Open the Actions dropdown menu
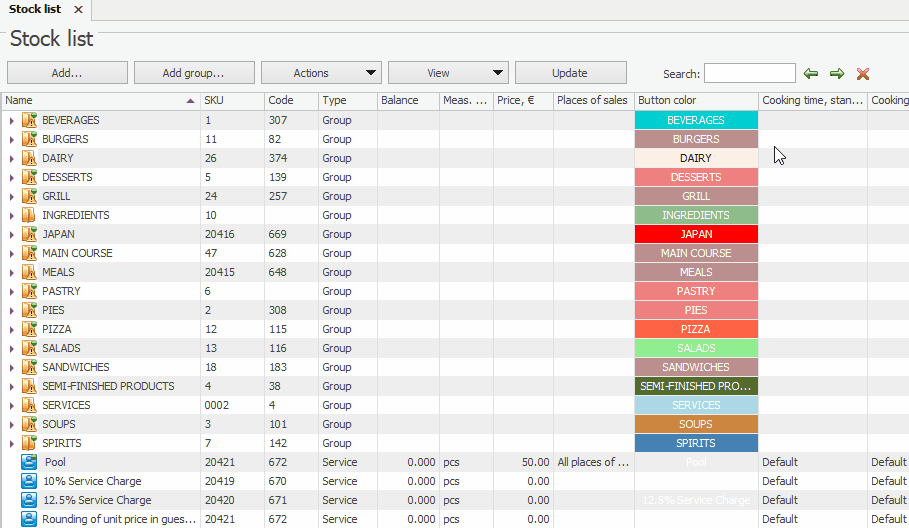Screen dimensions: 909x528 pos(321,73)
